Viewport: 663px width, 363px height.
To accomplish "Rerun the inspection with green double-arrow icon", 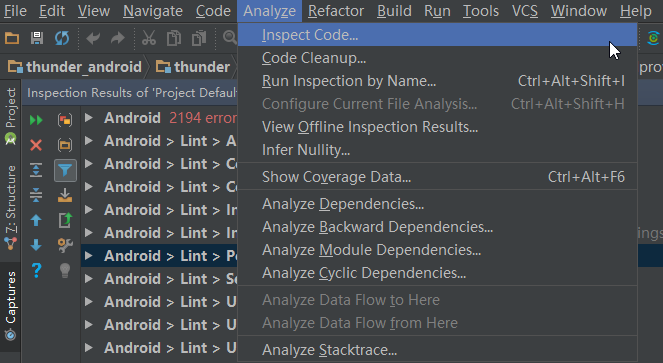I will 36,120.
